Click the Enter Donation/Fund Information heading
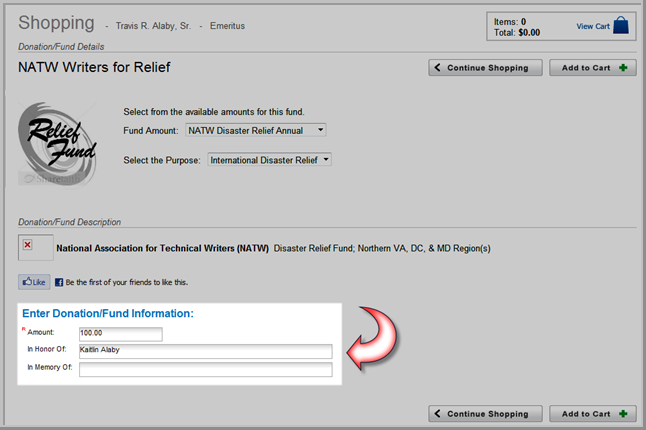Viewport: 646px width, 430px height. [108, 313]
